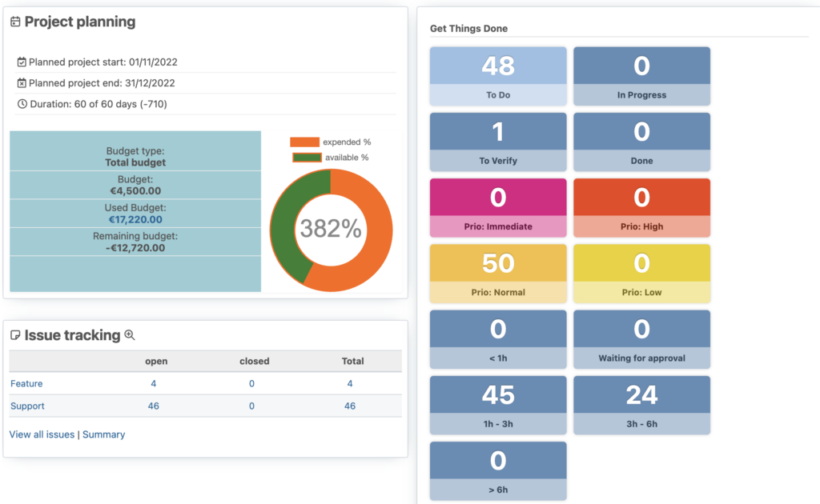Click the count of open Support issues
This screenshot has height=504, width=820.
152,406
